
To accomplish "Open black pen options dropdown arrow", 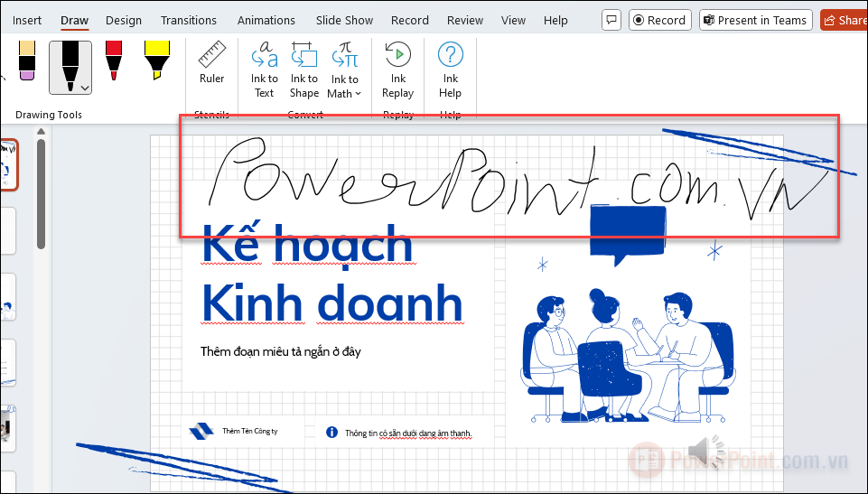I will (x=85, y=88).
